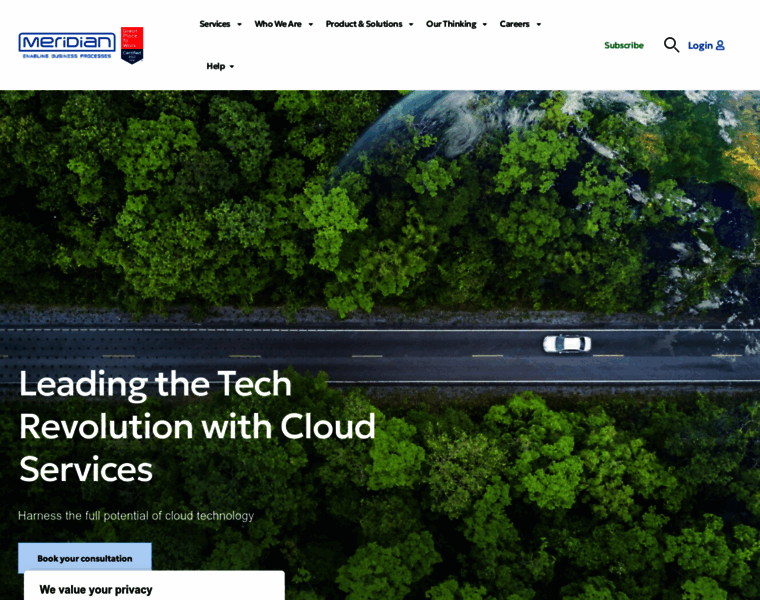Expand the Help dropdown arrow
The image size is (760, 600).
point(232,66)
